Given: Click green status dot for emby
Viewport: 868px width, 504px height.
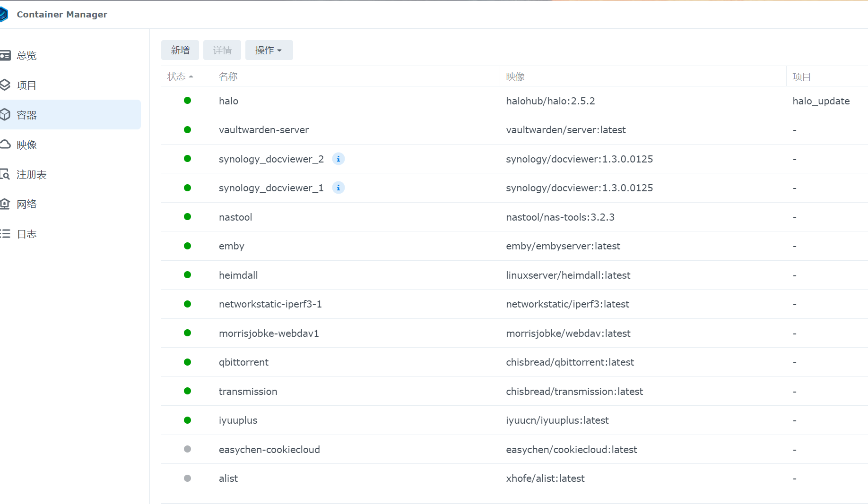Looking at the screenshot, I should tap(188, 246).
